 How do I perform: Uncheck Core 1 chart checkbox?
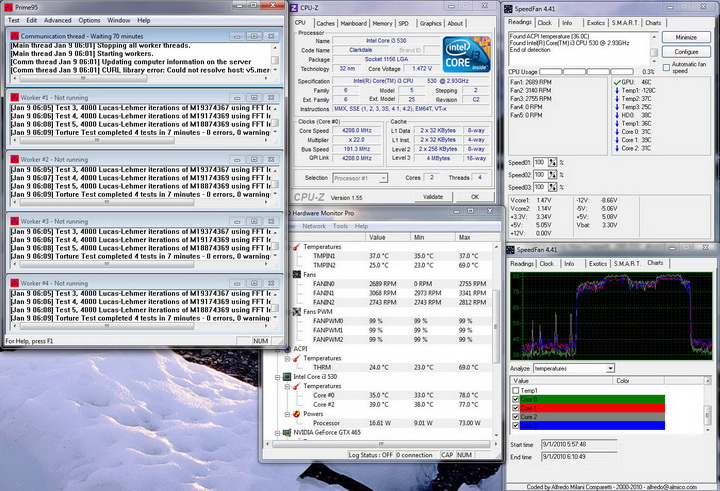tap(516, 408)
